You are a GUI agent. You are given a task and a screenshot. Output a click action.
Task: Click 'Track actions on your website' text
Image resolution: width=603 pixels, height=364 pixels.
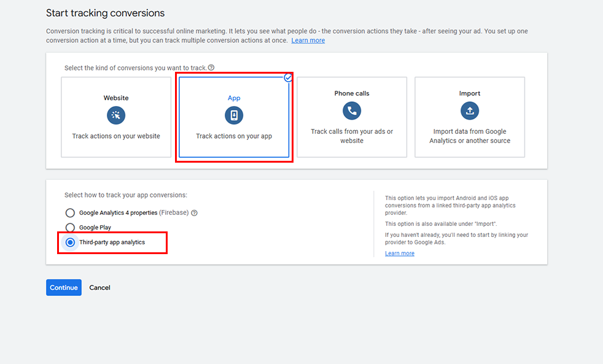(116, 136)
